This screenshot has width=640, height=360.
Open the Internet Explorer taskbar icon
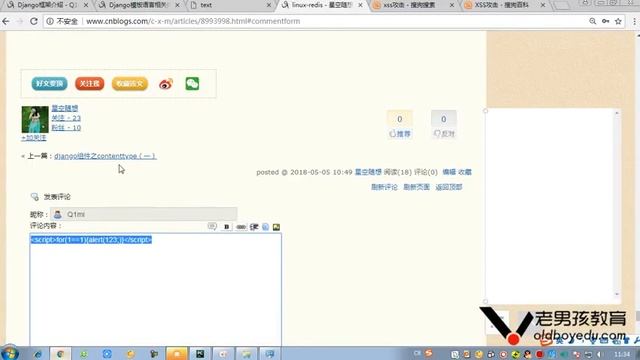(x=38, y=354)
